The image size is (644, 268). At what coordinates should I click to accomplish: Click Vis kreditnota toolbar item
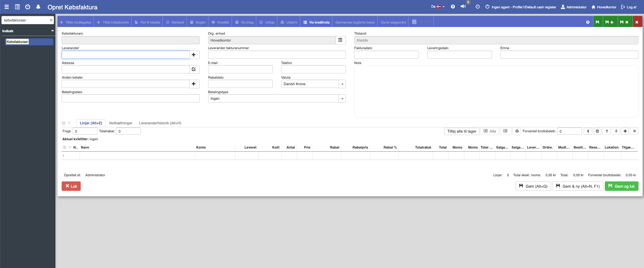(316, 22)
